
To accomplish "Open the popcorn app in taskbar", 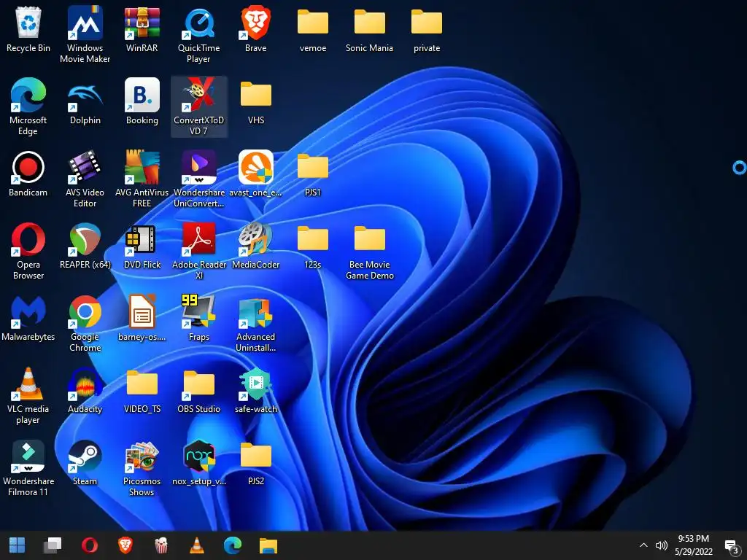I will click(x=161, y=545).
